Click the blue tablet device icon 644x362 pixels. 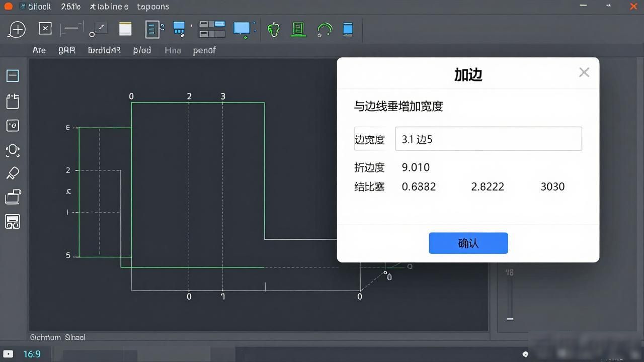click(348, 29)
